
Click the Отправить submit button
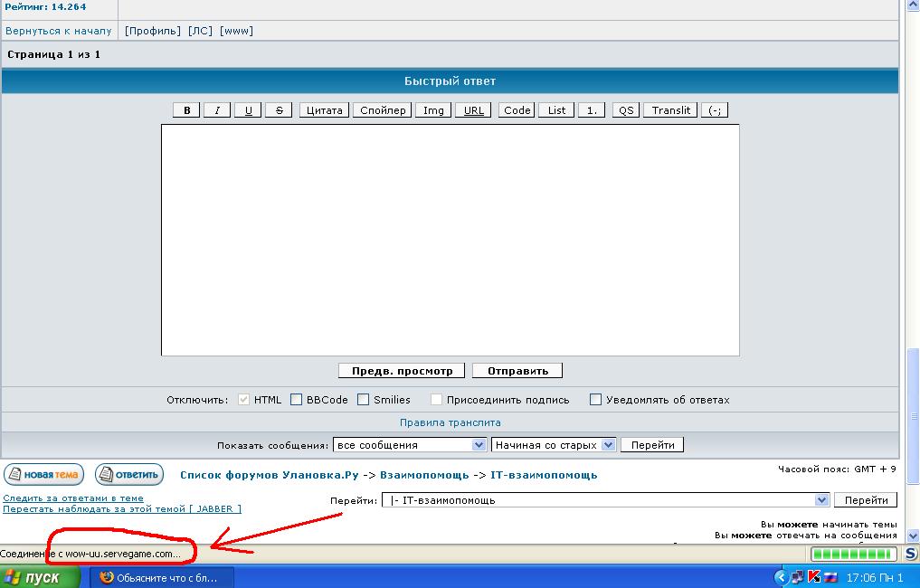point(517,371)
